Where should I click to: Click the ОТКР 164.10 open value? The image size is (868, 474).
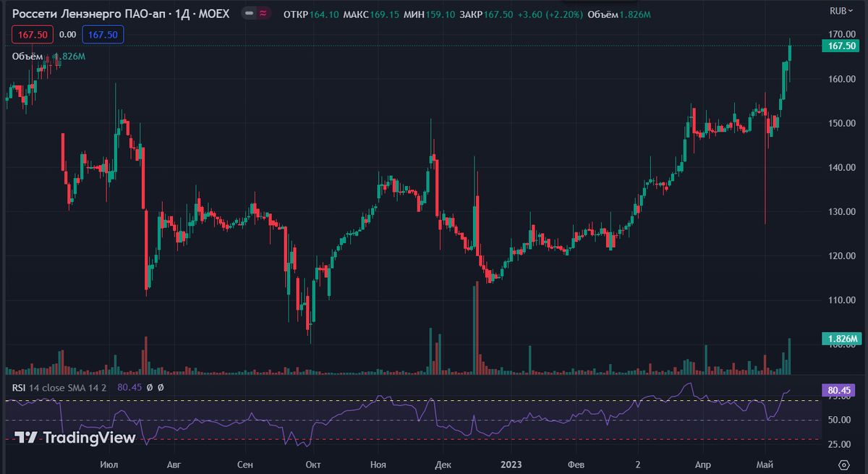tap(310, 15)
